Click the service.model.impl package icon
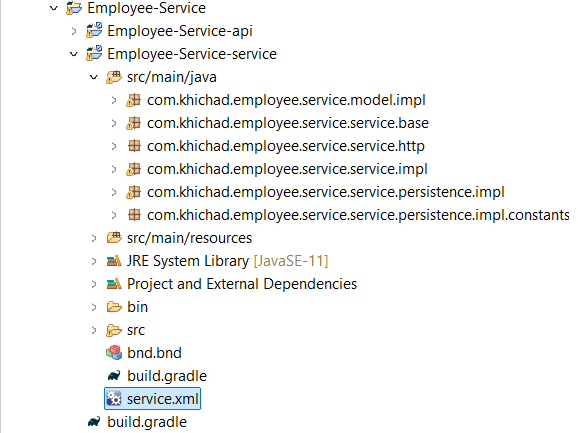This screenshot has height=433, width=578. 133,100
